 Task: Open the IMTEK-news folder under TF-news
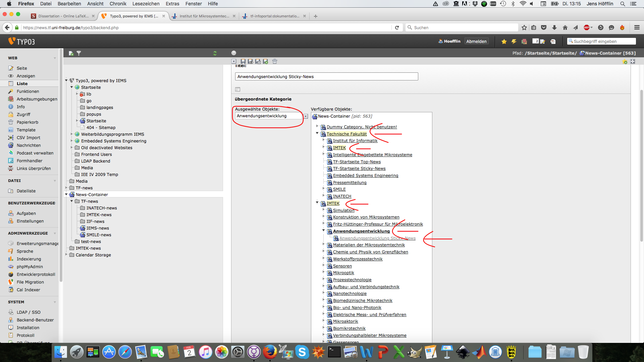point(99,215)
